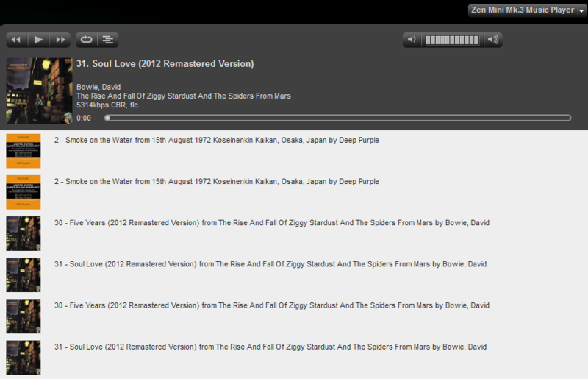Image resolution: width=588 pixels, height=379 pixels.
Task: Toggle repeat mode
Action: pos(86,40)
